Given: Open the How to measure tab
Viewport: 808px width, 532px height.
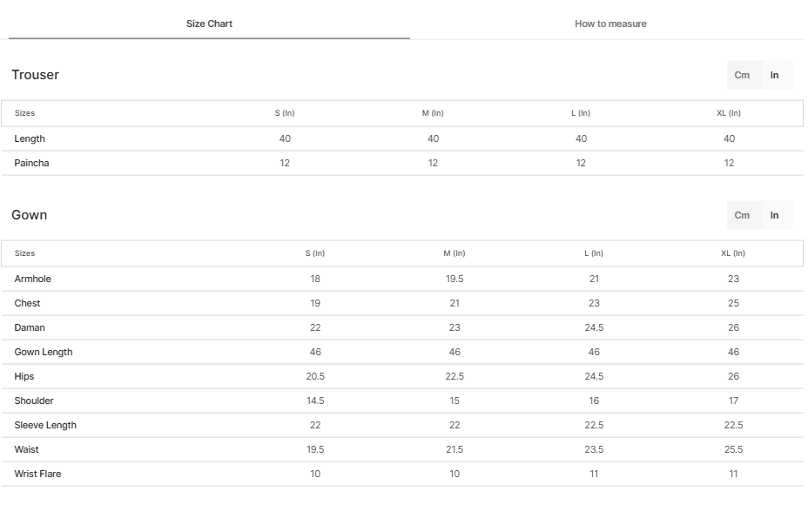Looking at the screenshot, I should point(610,24).
